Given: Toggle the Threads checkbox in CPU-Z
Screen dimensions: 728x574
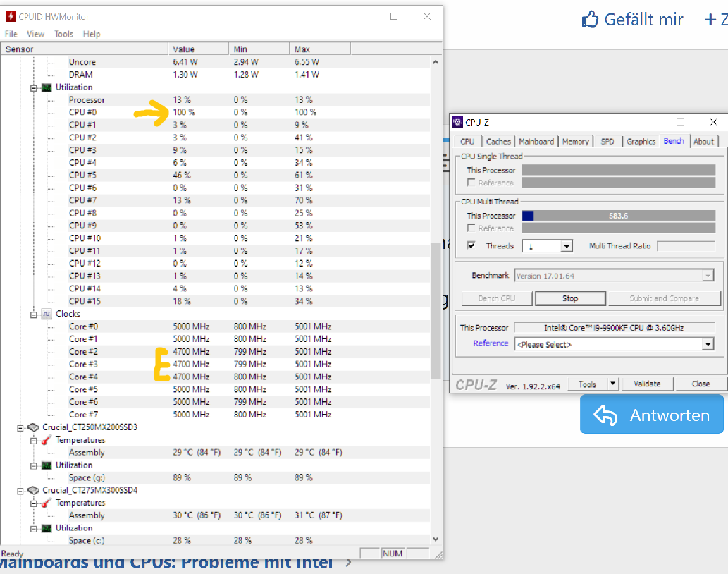Looking at the screenshot, I should coord(471,245).
